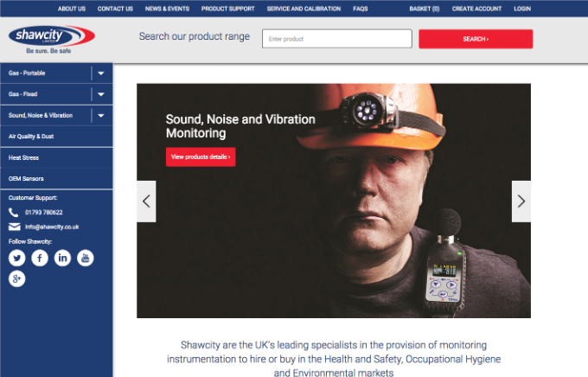View the Basket (0)
Screen dimensions: 588x377
coord(425,9)
